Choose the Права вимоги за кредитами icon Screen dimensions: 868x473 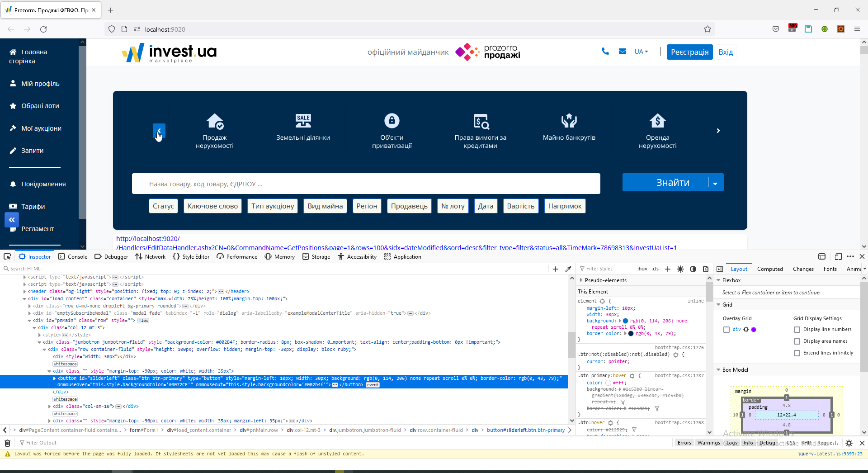tap(481, 121)
